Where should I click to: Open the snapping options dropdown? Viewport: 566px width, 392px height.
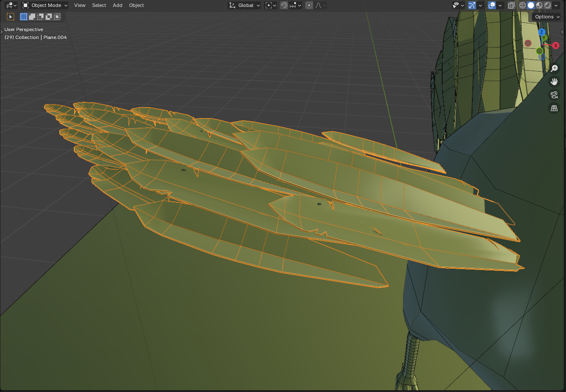pos(296,5)
